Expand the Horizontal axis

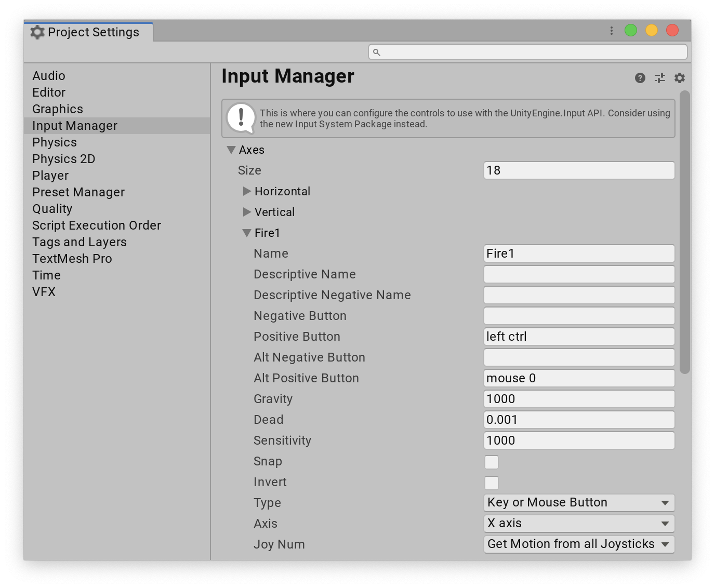[x=246, y=191]
